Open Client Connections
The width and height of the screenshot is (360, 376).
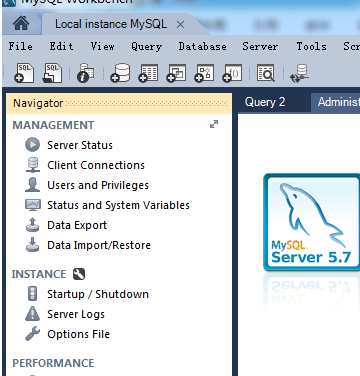[96, 165]
